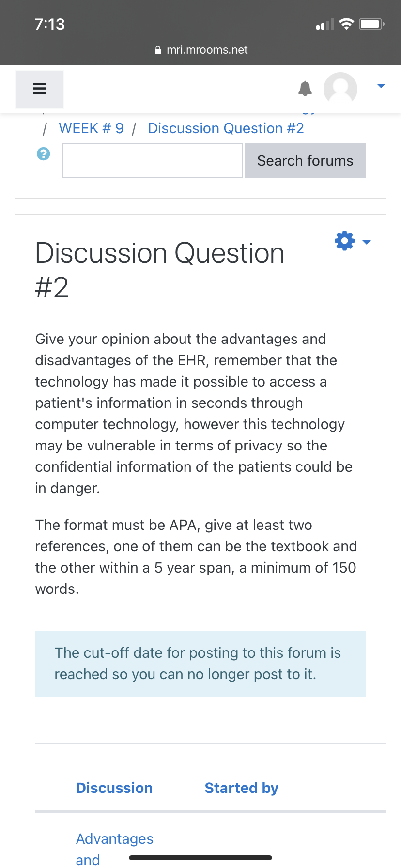
Task: Sort by the Started by column header
Action: click(242, 788)
